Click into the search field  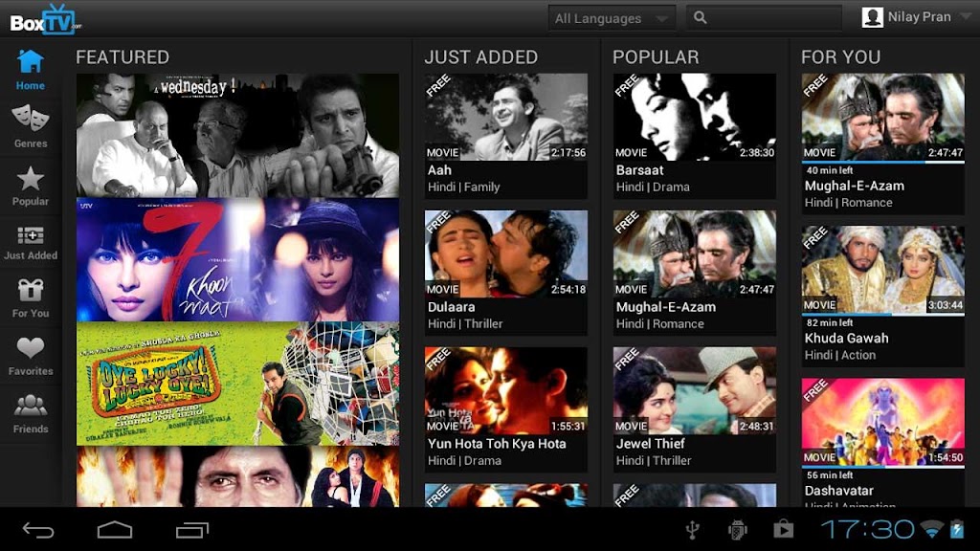[763, 18]
